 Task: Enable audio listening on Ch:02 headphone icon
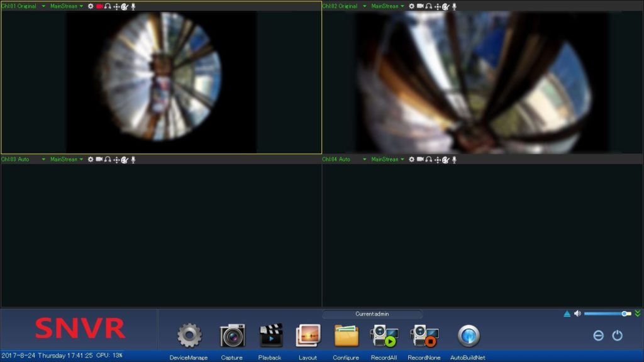pyautogui.click(x=428, y=6)
